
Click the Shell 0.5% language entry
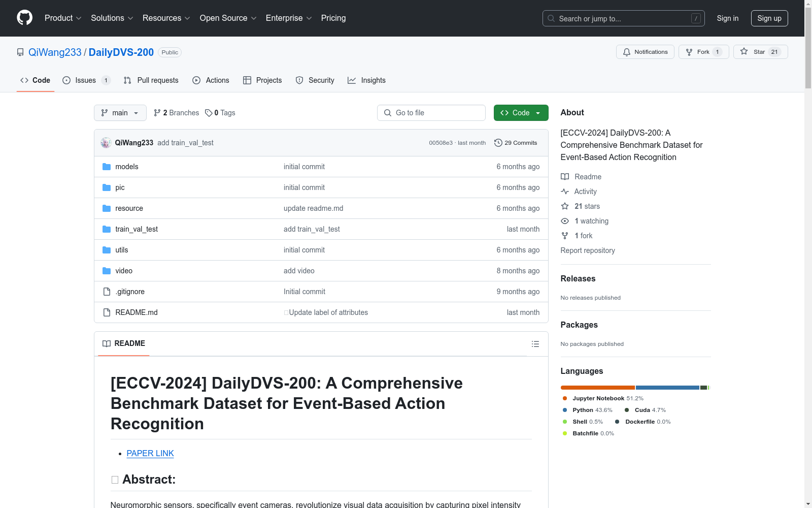[x=583, y=422]
